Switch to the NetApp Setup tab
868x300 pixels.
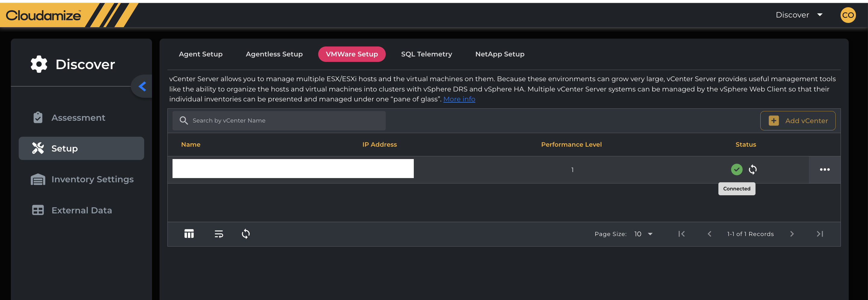pos(500,54)
